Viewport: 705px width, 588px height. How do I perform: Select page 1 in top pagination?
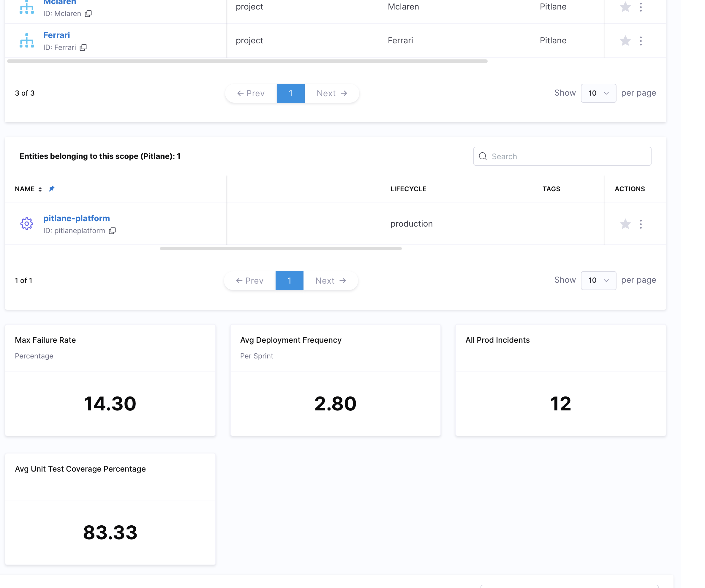click(x=290, y=93)
